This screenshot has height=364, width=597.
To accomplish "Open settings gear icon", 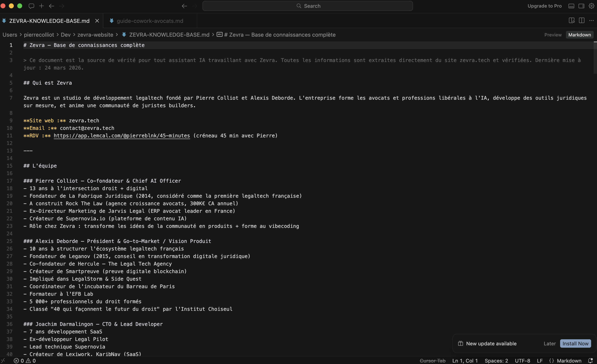I will [591, 6].
